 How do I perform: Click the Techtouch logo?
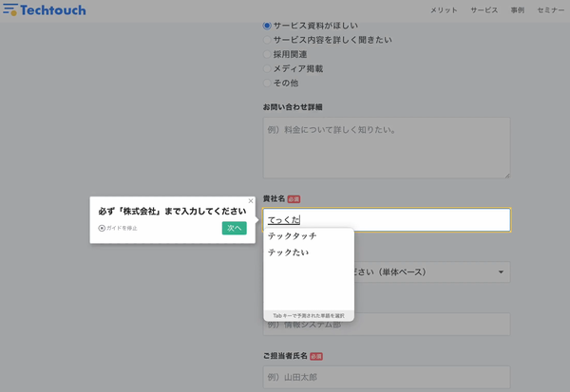(x=45, y=10)
